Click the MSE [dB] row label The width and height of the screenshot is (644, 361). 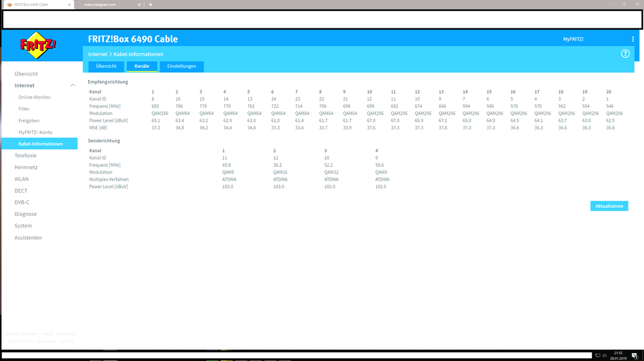(x=98, y=128)
